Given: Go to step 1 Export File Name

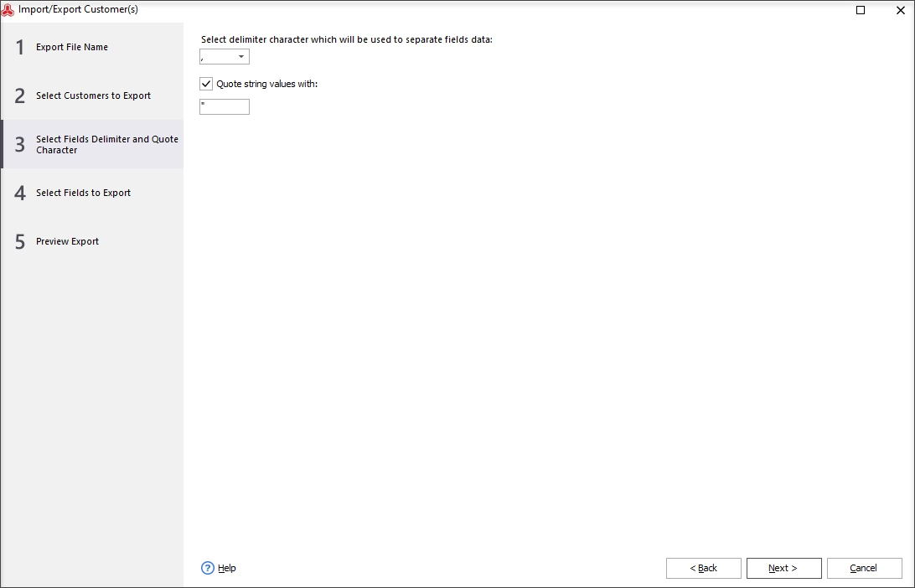Looking at the screenshot, I should pyautogui.click(x=92, y=47).
